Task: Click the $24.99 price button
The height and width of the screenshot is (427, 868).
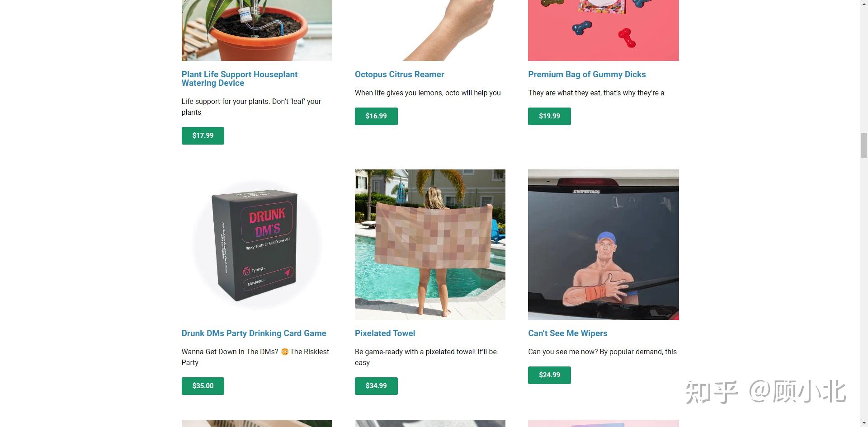Action: pyautogui.click(x=549, y=375)
